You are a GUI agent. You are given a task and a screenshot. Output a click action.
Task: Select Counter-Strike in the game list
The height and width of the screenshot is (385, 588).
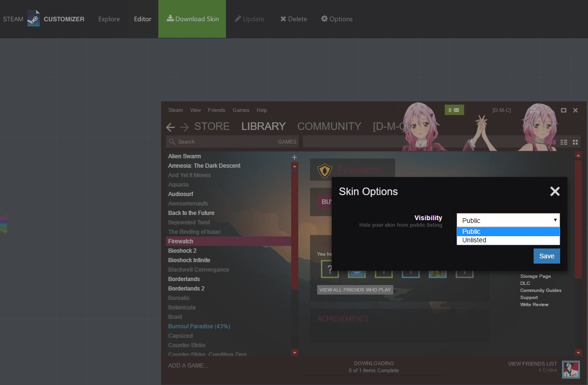pos(187,345)
